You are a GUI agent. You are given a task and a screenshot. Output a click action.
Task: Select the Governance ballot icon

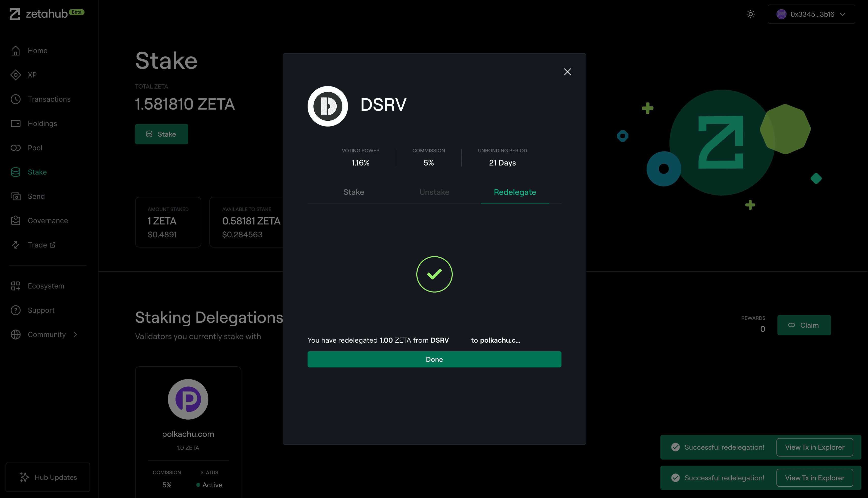[15, 221]
